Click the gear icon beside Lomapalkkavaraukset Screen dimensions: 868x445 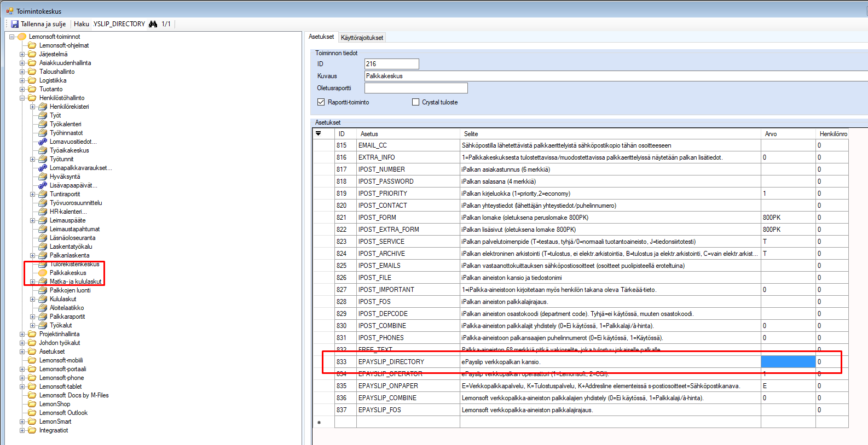(43, 168)
